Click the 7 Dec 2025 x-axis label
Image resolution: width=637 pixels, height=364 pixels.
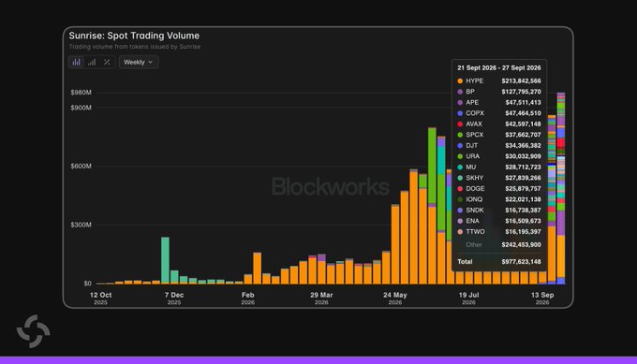tap(174, 298)
